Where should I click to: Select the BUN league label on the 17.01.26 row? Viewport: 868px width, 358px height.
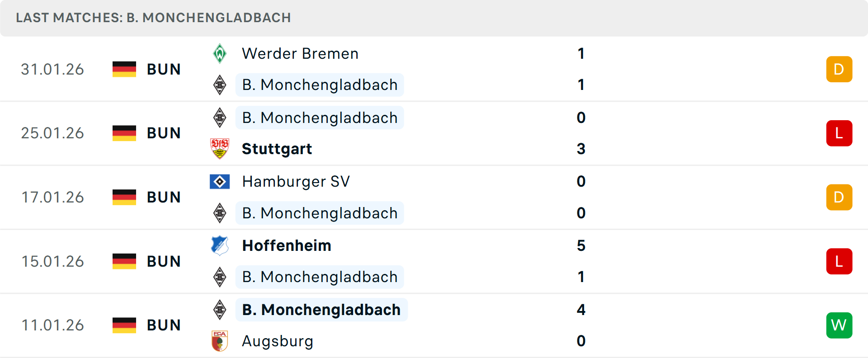(164, 197)
